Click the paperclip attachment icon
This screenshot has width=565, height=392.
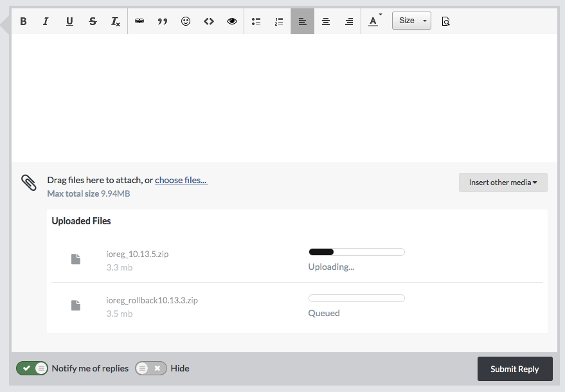tap(28, 183)
